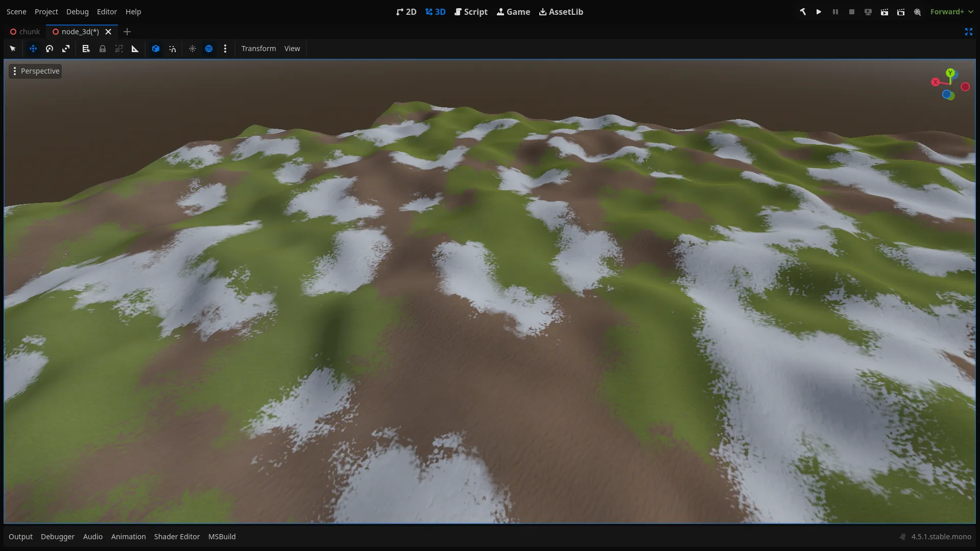Open the Project menu
Image resolution: width=980 pixels, height=551 pixels.
[x=46, y=12]
